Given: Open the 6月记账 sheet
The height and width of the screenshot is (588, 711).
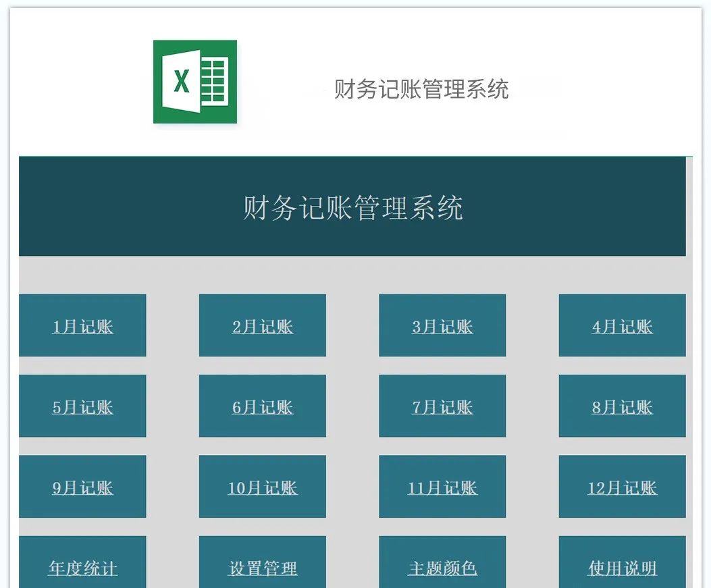Looking at the screenshot, I should tap(262, 406).
